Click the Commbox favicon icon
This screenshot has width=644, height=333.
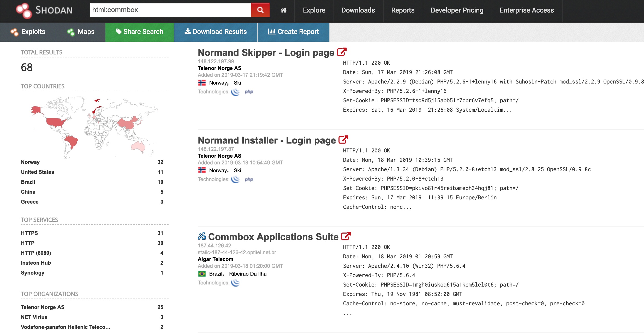(x=202, y=236)
